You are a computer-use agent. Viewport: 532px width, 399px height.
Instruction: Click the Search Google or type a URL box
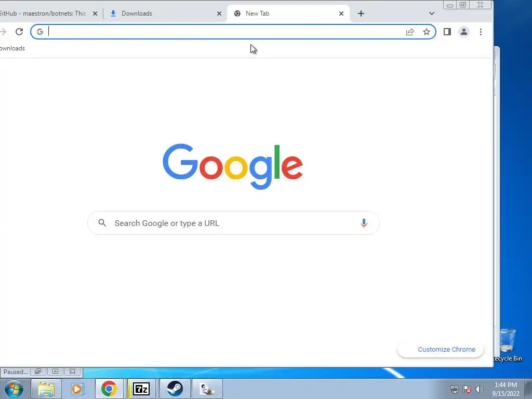click(x=233, y=223)
